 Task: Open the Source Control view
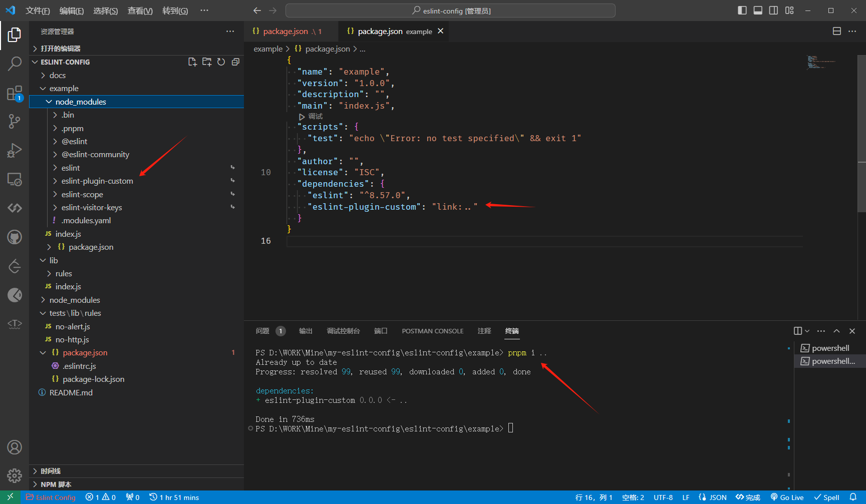tap(15, 121)
